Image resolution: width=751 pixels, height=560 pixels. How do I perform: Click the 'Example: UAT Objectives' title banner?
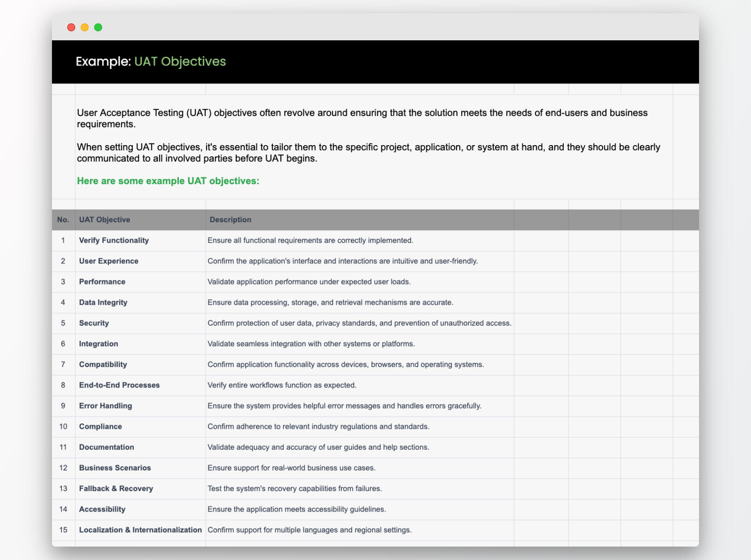pos(151,61)
